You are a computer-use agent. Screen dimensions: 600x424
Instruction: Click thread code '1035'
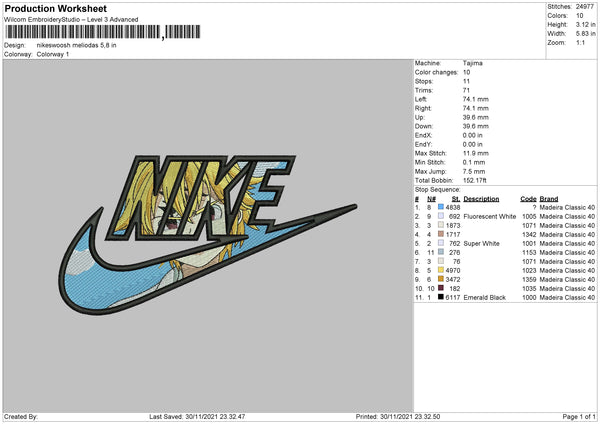pos(529,289)
